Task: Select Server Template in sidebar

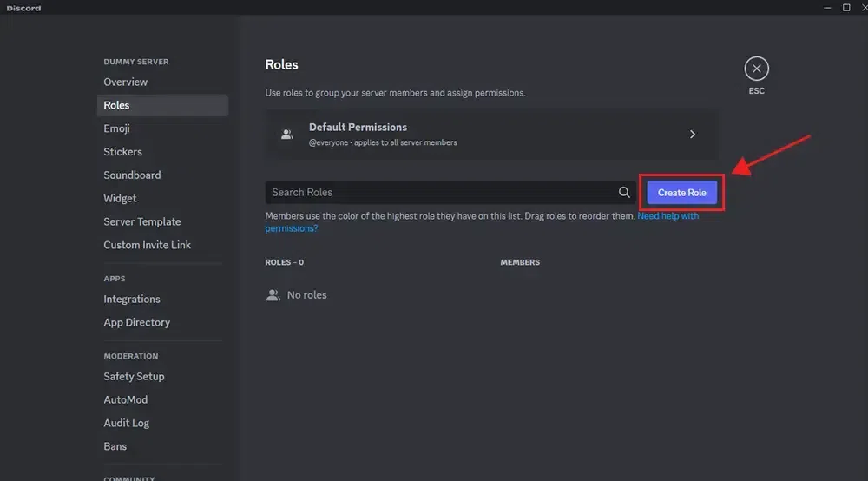Action: coord(142,221)
